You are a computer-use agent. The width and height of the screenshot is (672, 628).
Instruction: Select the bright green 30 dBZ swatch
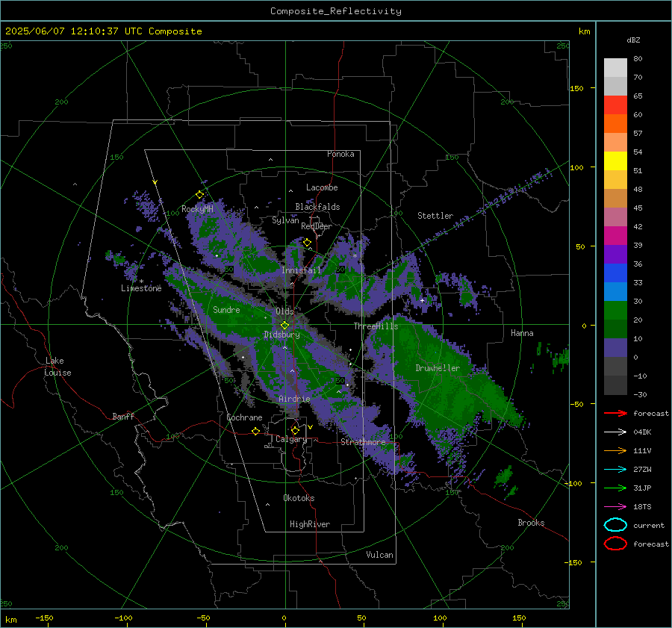(x=615, y=311)
